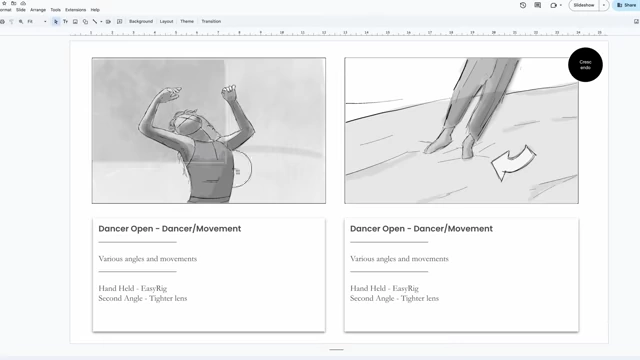Image resolution: width=640 pixels, height=360 pixels.
Task: Expand the line type dropdown arrow
Action: click(x=101, y=22)
